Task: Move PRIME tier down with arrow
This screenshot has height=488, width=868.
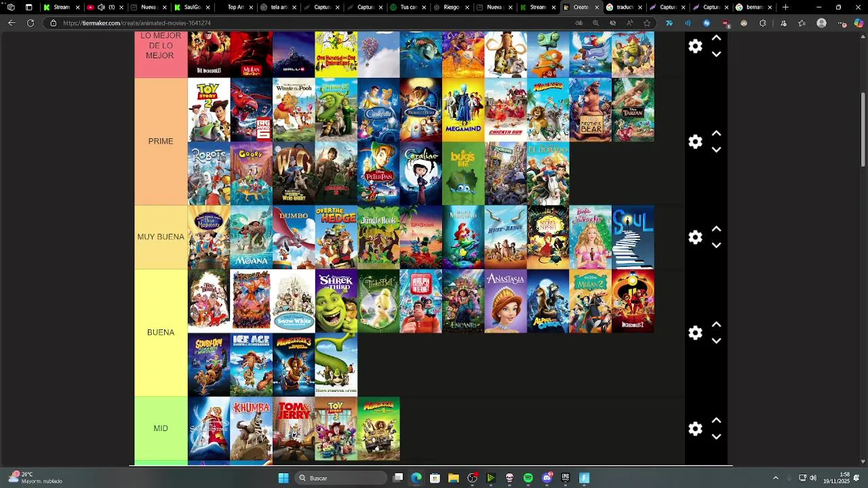Action: (716, 150)
